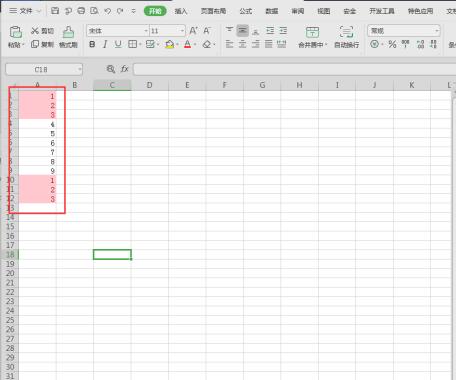Open the 数据 Data tab
The height and width of the screenshot is (380, 456).
[272, 11]
